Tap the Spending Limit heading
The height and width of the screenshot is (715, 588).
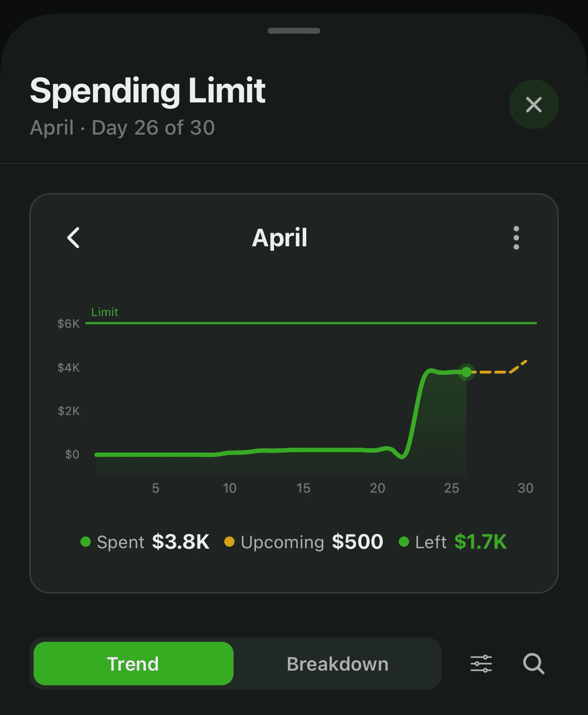[x=147, y=91]
